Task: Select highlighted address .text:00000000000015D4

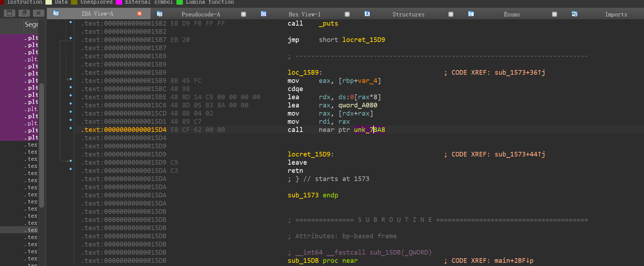Action: 124,130
